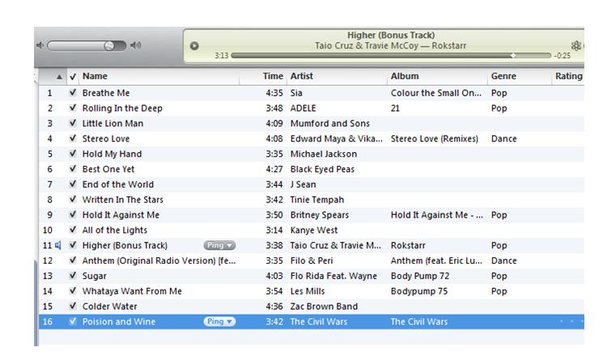This screenshot has width=607, height=364.
Task: Click artist Black Eyed Peas
Action: point(322,169)
